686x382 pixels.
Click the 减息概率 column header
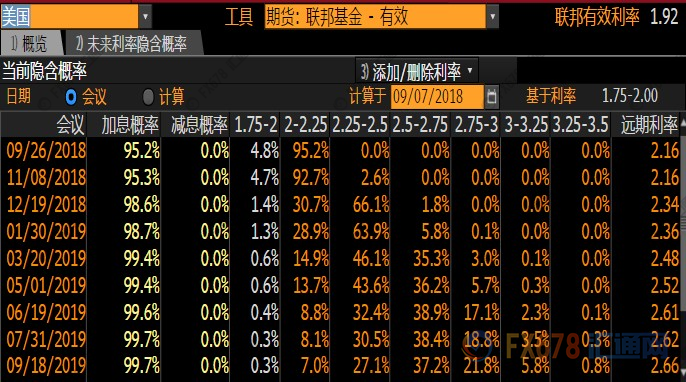click(199, 125)
